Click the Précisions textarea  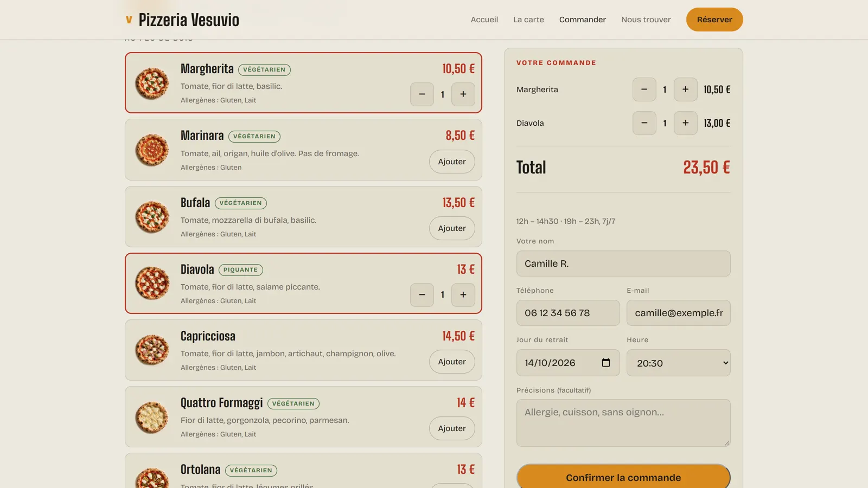click(623, 423)
